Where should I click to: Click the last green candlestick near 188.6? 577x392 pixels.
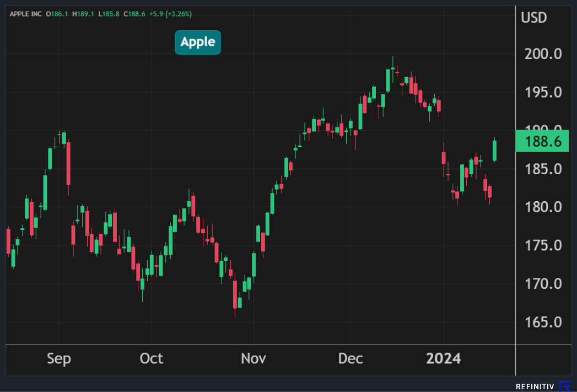(494, 150)
